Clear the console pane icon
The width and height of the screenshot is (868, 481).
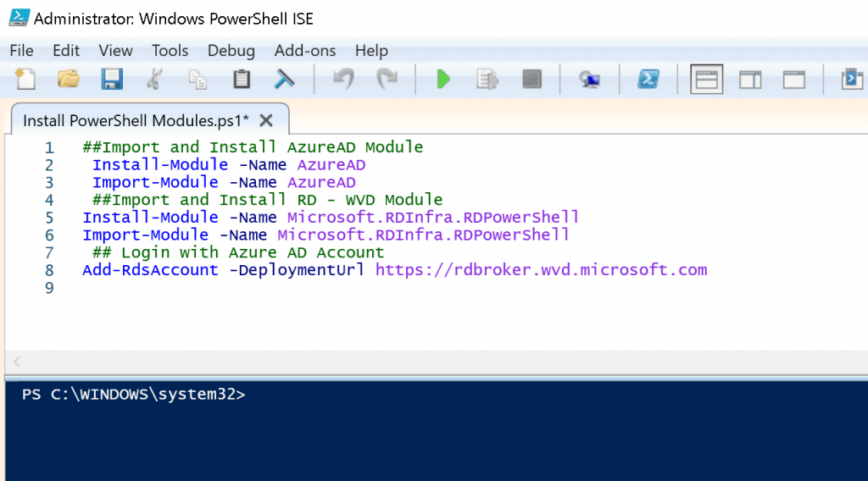285,80
